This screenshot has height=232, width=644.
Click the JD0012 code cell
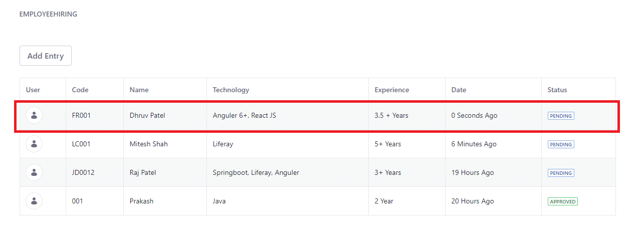click(x=83, y=173)
